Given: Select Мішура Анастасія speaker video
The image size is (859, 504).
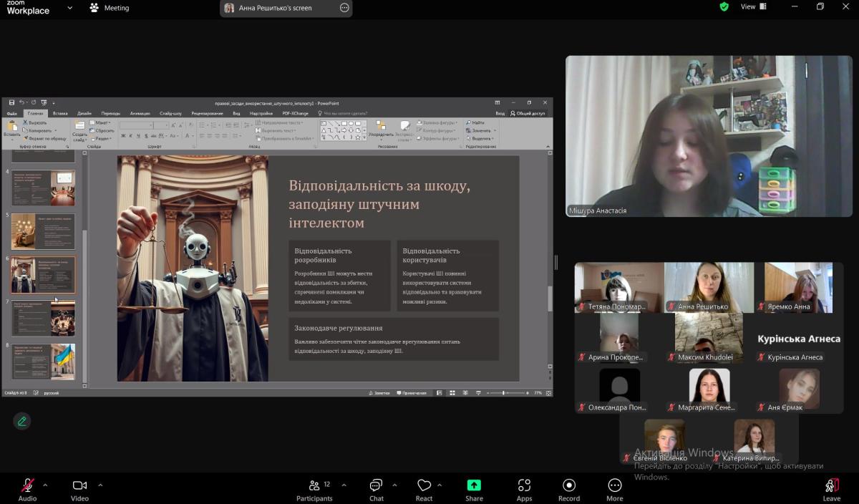Looking at the screenshot, I should point(709,136).
